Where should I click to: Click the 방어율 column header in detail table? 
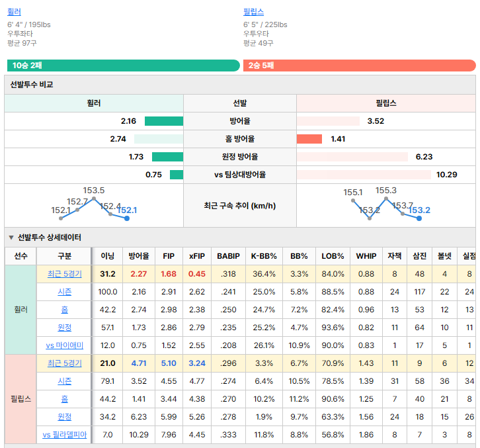pos(139,256)
